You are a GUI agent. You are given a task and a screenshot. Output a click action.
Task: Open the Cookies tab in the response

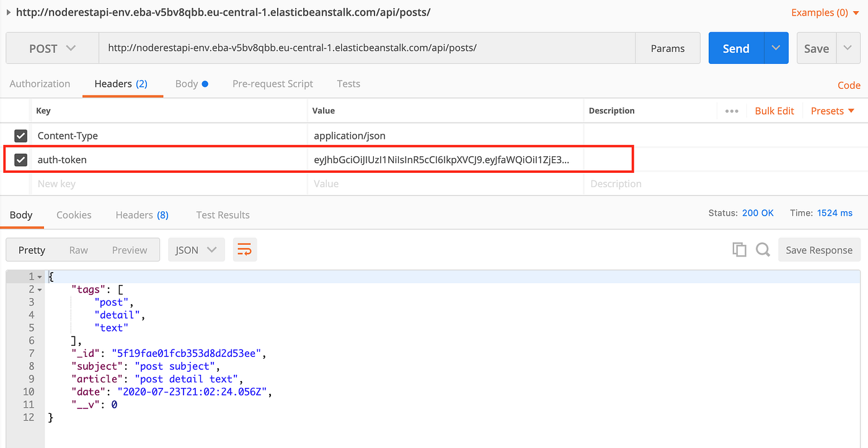tap(74, 214)
